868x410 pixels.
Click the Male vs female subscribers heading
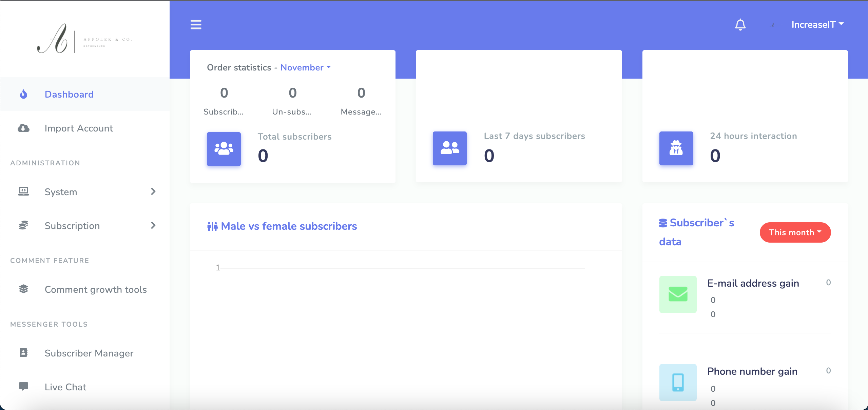(x=288, y=226)
